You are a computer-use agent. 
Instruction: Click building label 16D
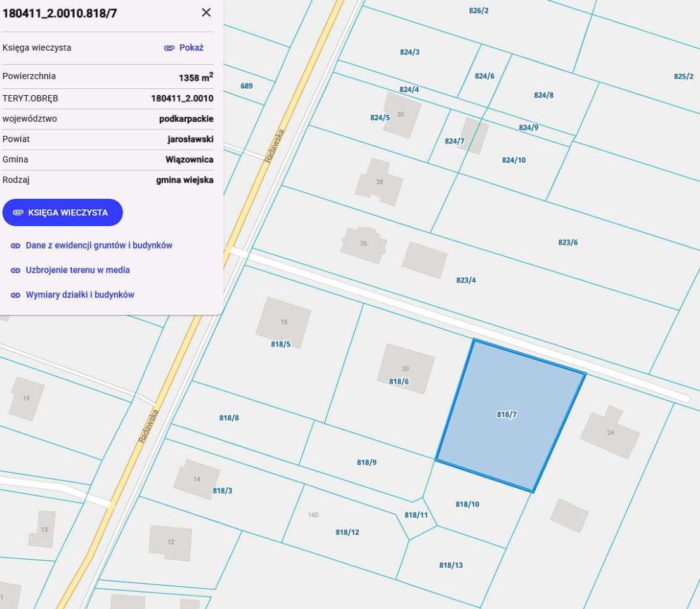(313, 515)
